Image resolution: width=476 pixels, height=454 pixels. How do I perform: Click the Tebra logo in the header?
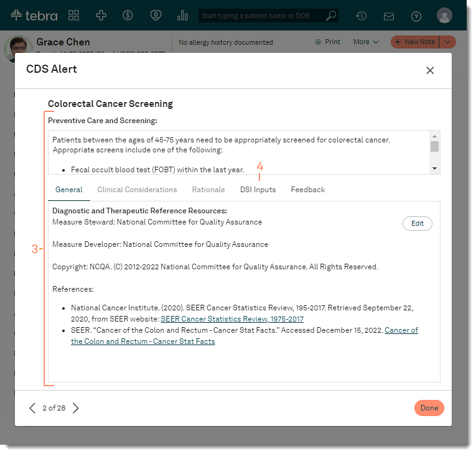[x=34, y=15]
